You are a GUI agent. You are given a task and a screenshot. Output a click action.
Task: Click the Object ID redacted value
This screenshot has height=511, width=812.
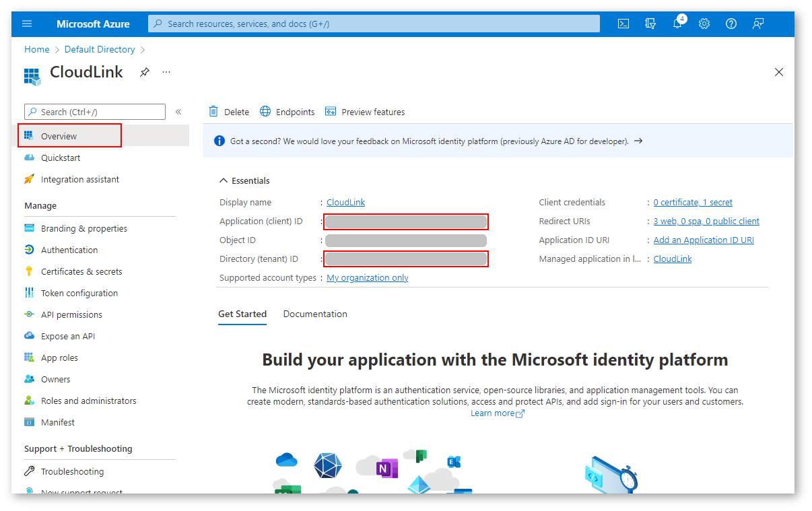[406, 240]
